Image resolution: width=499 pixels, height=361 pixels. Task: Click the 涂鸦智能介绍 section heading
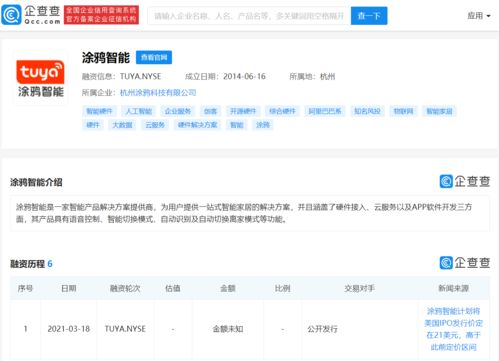(36, 182)
